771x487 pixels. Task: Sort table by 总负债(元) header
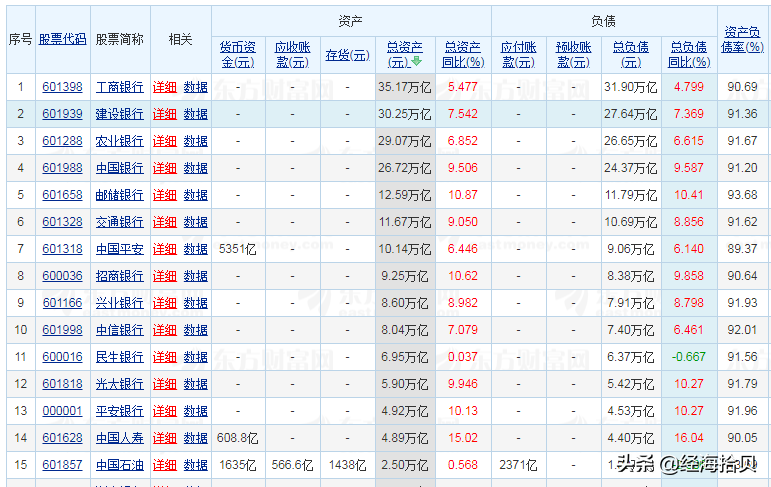click(x=631, y=55)
